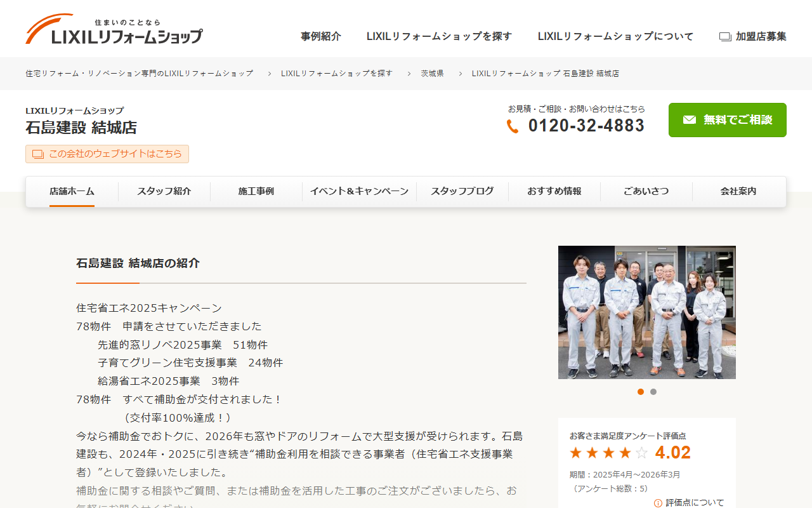
Task: Select the first carousel dot
Action: click(641, 392)
